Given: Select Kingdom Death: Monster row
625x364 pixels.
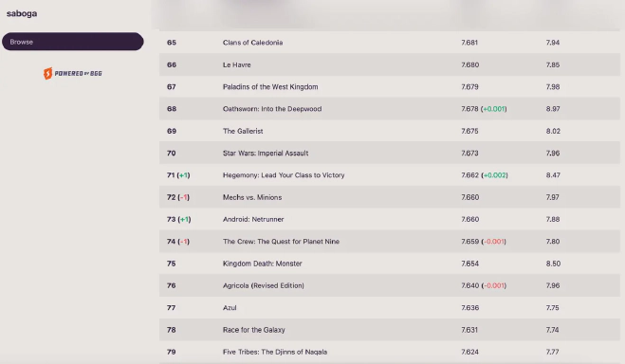Looking at the screenshot, I should pyautogui.click(x=390, y=264).
